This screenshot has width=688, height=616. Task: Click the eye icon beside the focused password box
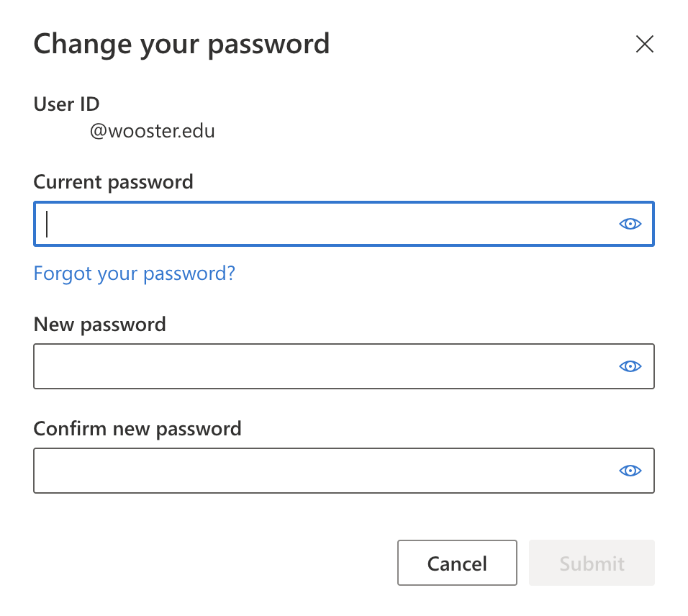point(630,224)
